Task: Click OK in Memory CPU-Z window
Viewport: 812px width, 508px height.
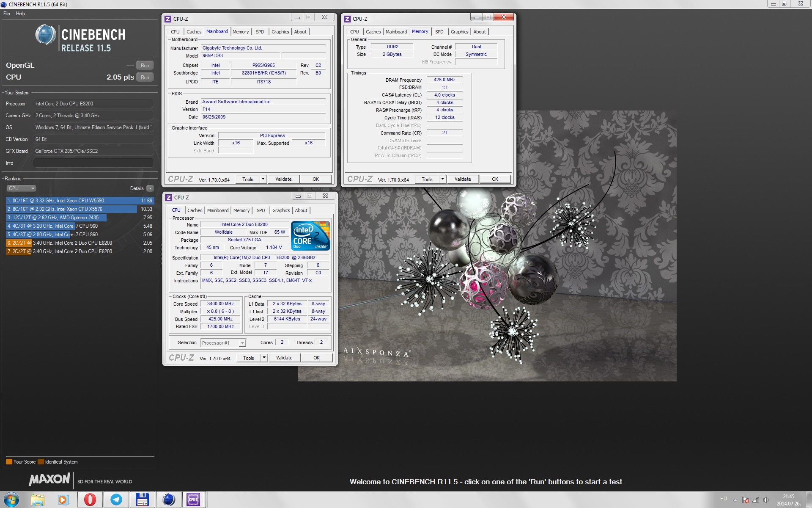Action: 495,179
